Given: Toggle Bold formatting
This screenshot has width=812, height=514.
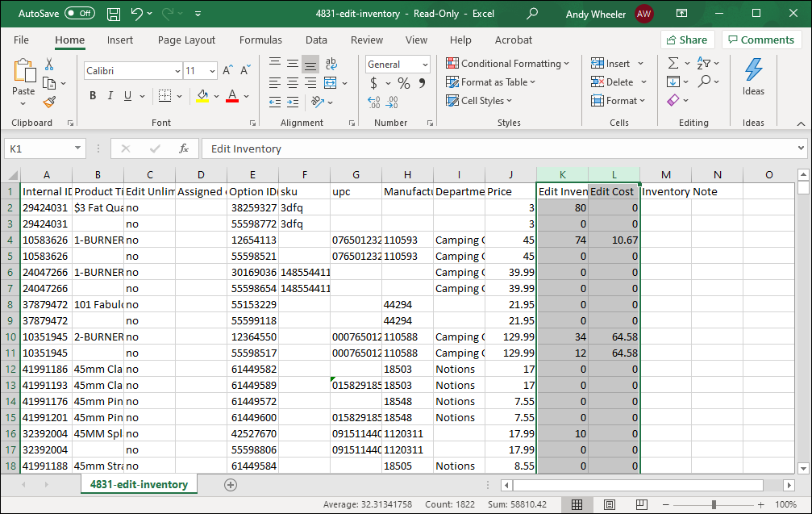Looking at the screenshot, I should (93, 95).
